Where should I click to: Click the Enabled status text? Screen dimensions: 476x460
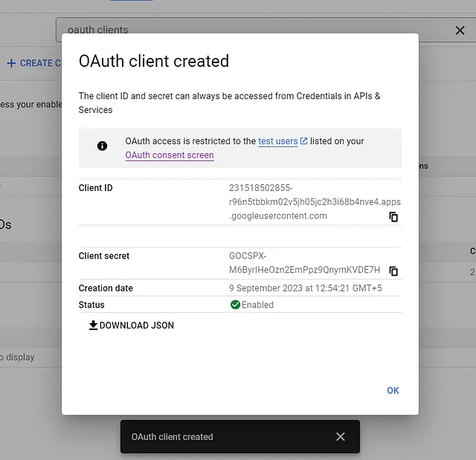[257, 305]
